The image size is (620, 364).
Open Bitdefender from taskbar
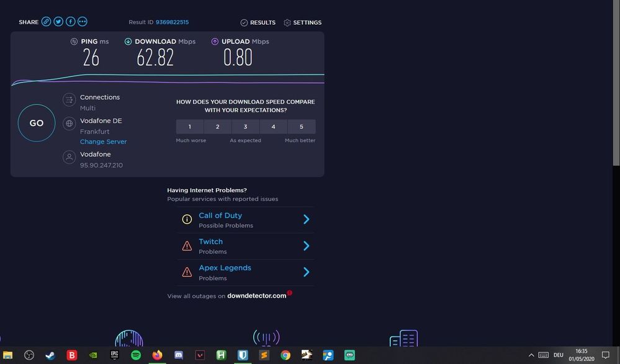[x=71, y=355]
